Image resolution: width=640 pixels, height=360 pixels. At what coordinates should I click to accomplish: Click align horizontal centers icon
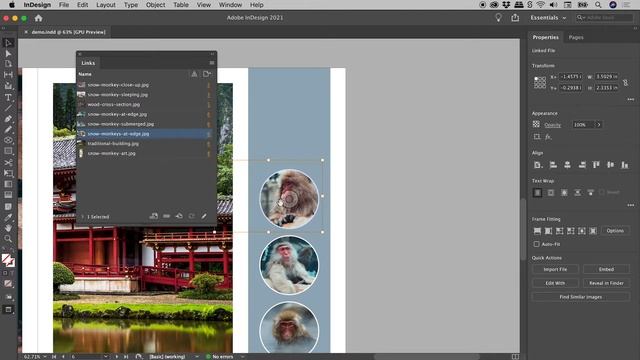(x=567, y=165)
